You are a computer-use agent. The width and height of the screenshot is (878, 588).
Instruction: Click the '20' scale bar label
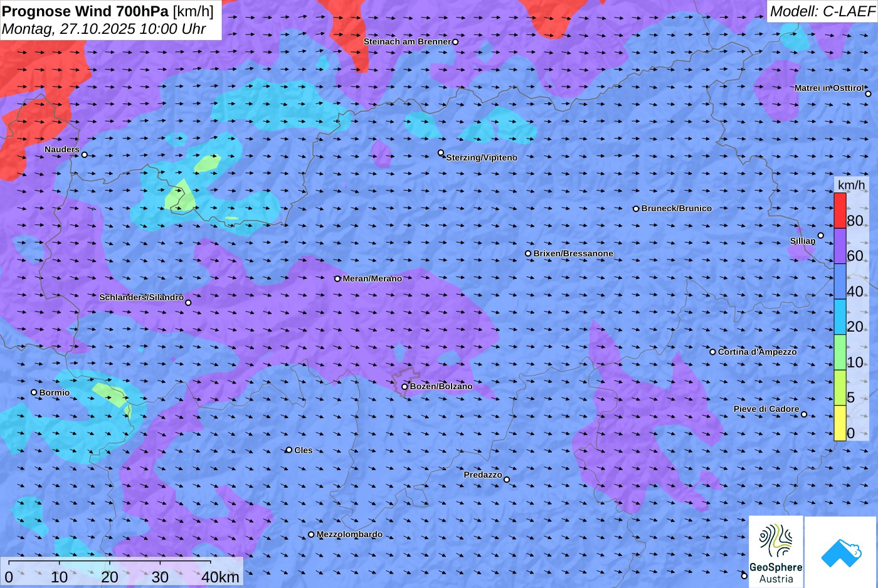coord(110,577)
